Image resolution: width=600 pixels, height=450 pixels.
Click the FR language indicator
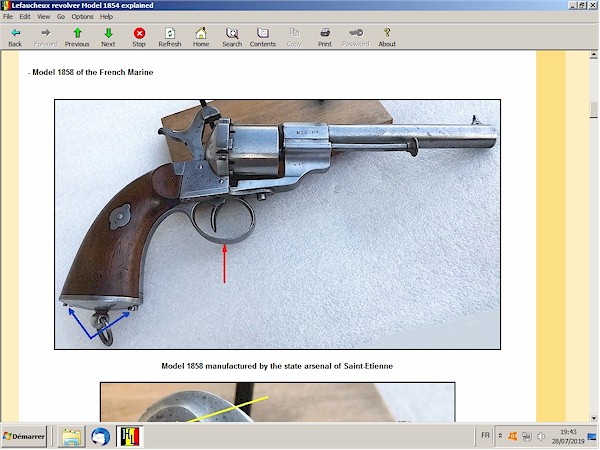point(485,435)
